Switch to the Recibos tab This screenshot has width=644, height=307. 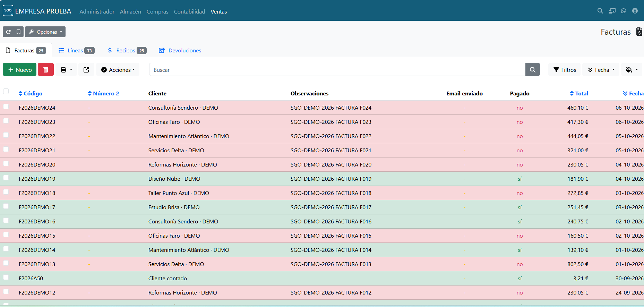(127, 51)
